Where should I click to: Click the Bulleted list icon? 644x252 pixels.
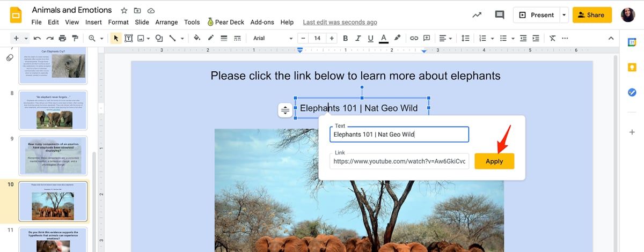point(503,38)
